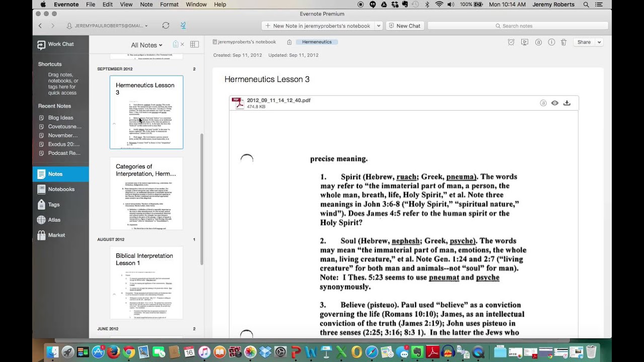The width and height of the screenshot is (644, 362).
Task: Annotate the PDF attachment icon
Action: [543, 103]
